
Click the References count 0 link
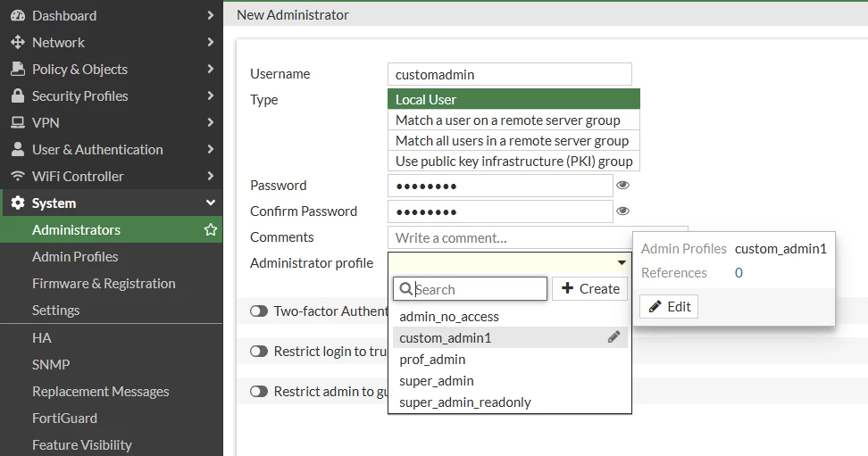[739, 273]
